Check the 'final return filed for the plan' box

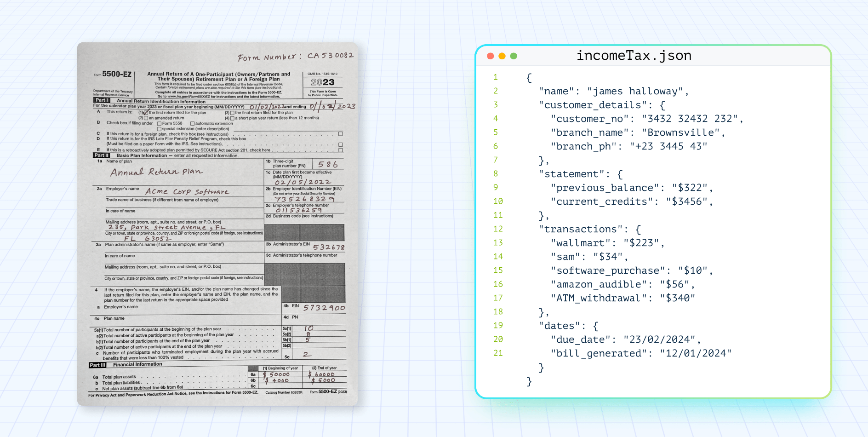point(232,112)
